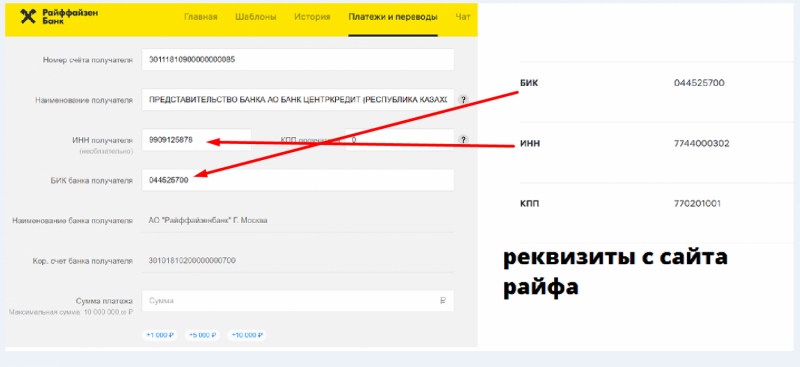Add +10 000 ₽ quick amount
This screenshot has width=800, height=367.
[x=246, y=335]
